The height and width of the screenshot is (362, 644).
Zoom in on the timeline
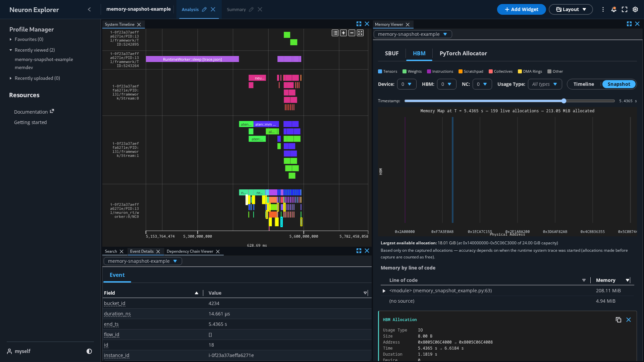point(343,33)
